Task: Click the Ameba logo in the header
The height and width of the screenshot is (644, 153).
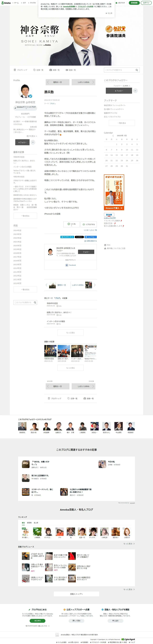Action: point(6,3)
